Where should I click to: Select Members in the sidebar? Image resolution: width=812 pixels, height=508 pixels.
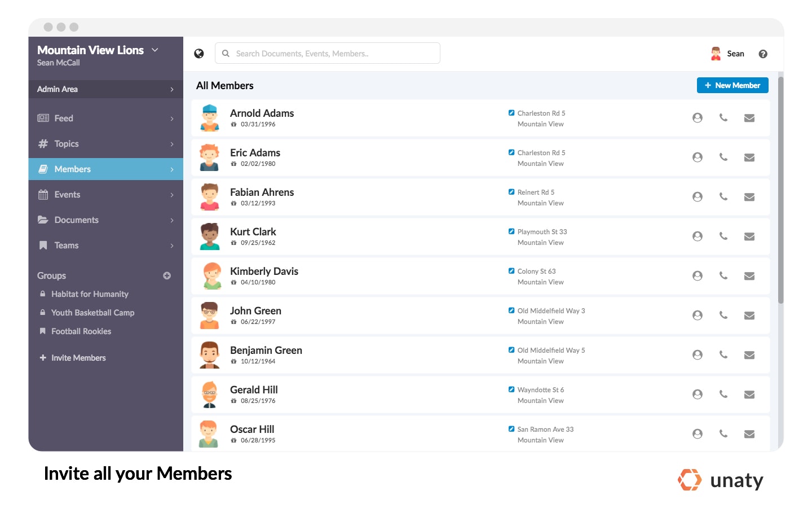106,169
